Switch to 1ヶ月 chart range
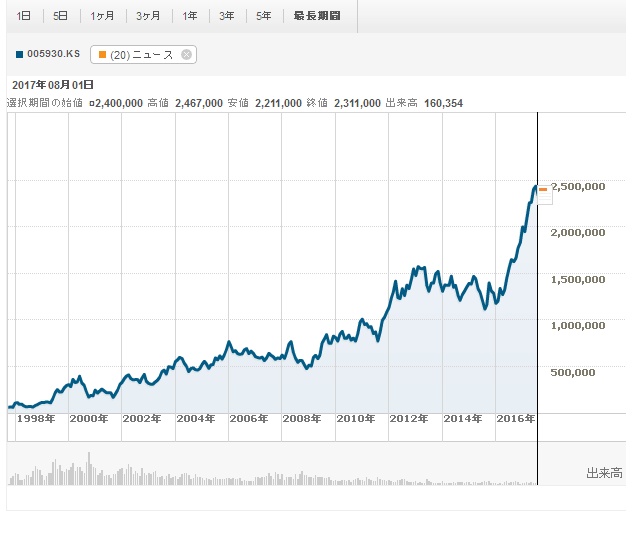 click(103, 16)
